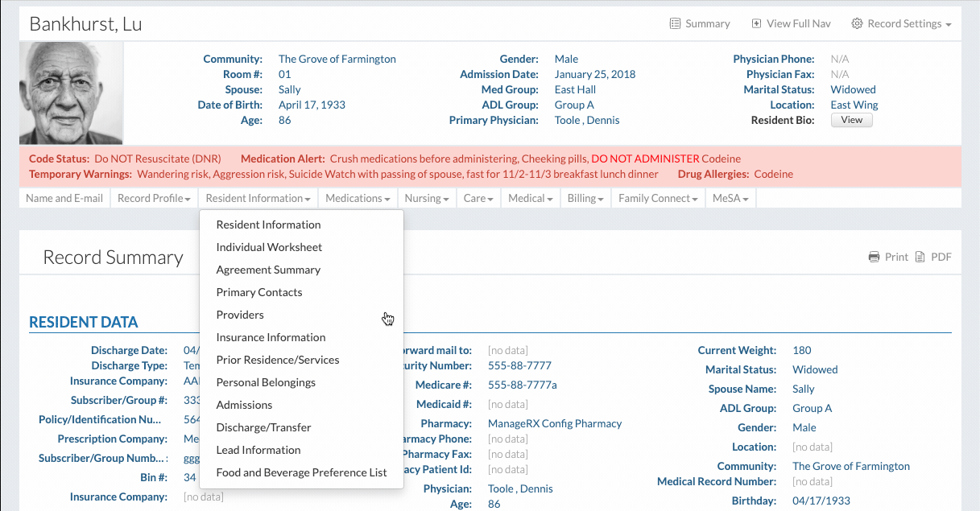Click The Grove of Farmington community link
Image resolution: width=980 pixels, height=511 pixels.
pos(337,59)
